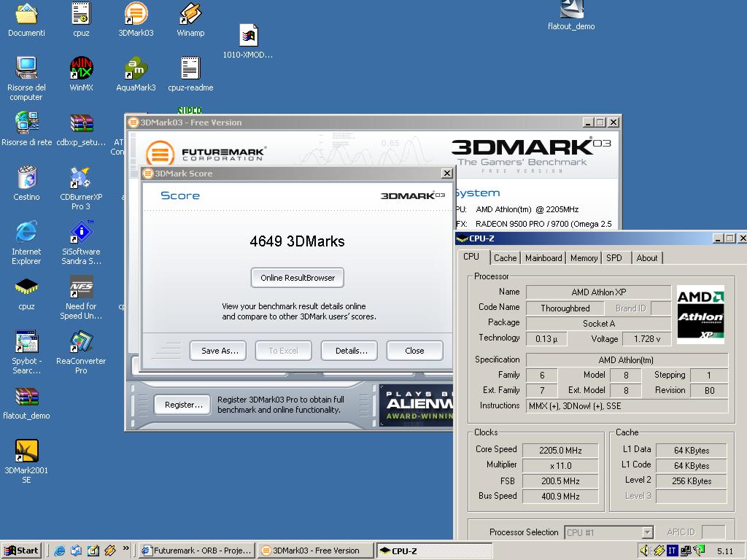Click the Thoroughbred code name field
Viewport: 747px width, 560px height.
click(565, 308)
